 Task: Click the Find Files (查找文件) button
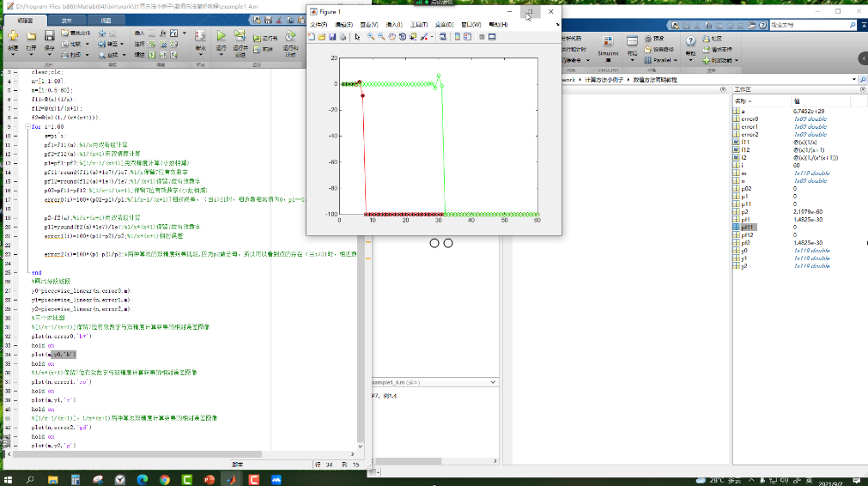point(76,33)
